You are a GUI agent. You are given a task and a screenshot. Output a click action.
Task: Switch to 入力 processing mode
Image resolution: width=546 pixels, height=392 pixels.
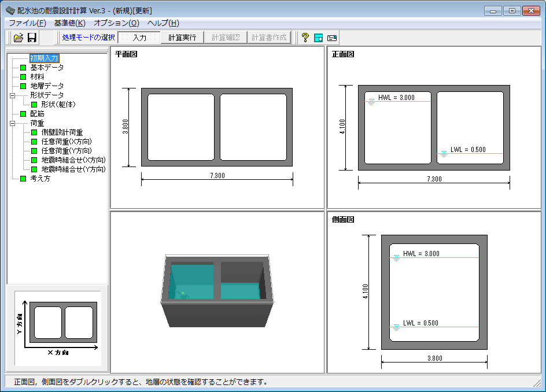coord(139,38)
